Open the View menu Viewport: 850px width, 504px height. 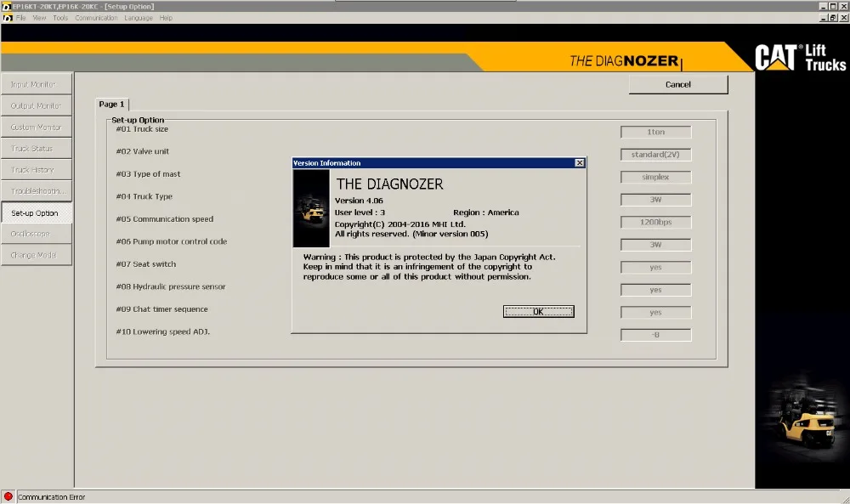[x=39, y=18]
